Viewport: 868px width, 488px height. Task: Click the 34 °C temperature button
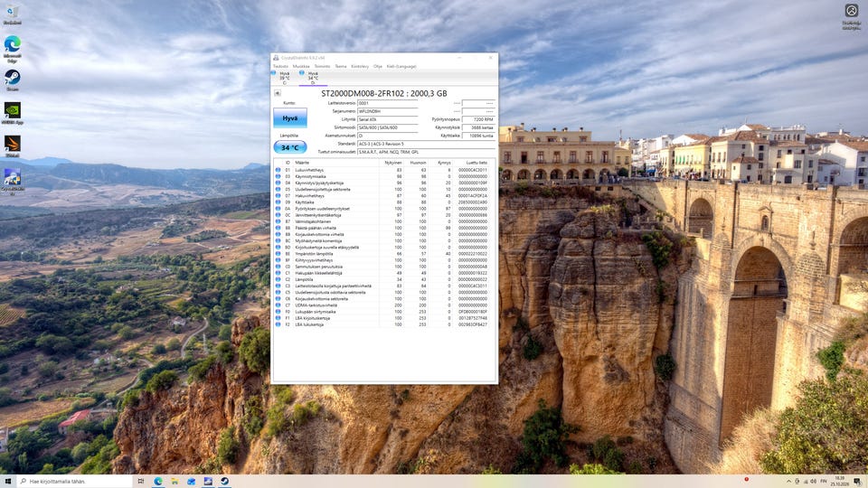[290, 147]
